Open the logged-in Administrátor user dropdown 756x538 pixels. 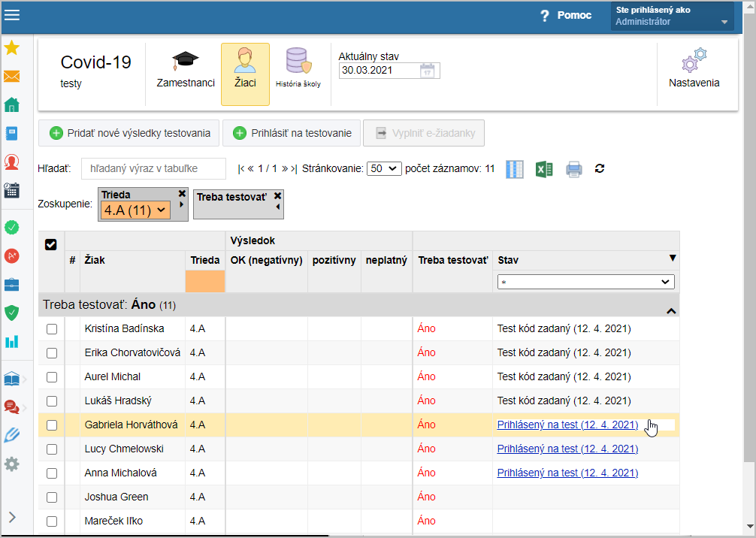(x=672, y=16)
